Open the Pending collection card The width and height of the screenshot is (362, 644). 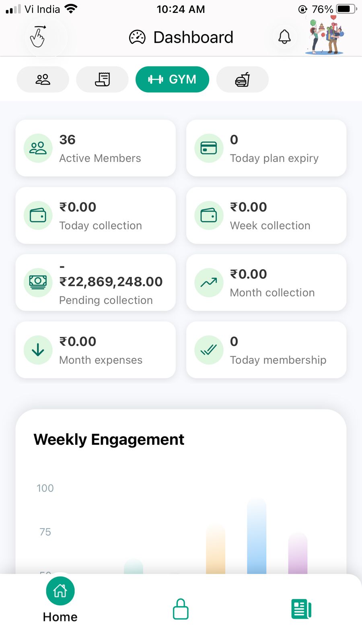pyautogui.click(x=96, y=283)
